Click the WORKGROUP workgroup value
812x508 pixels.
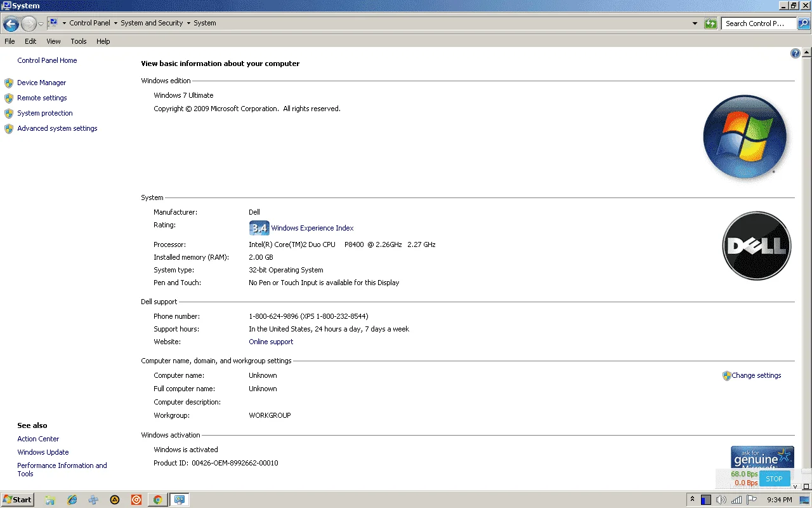coord(270,415)
